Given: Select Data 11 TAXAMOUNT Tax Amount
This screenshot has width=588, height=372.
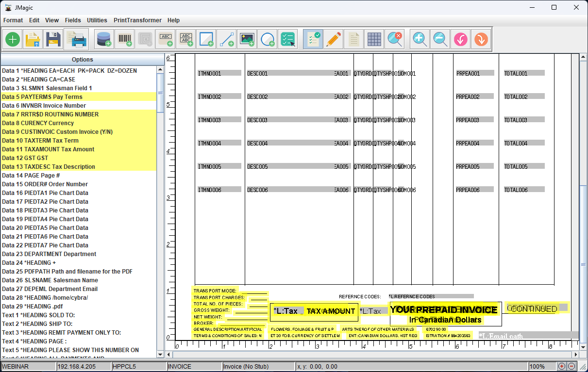Looking at the screenshot, I should coord(79,149).
